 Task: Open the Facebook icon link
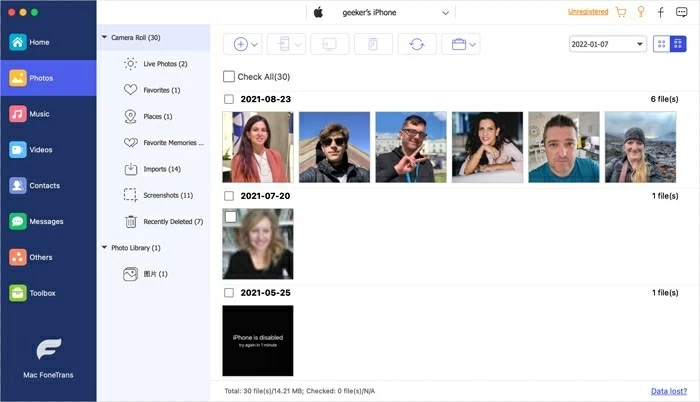pyautogui.click(x=660, y=13)
